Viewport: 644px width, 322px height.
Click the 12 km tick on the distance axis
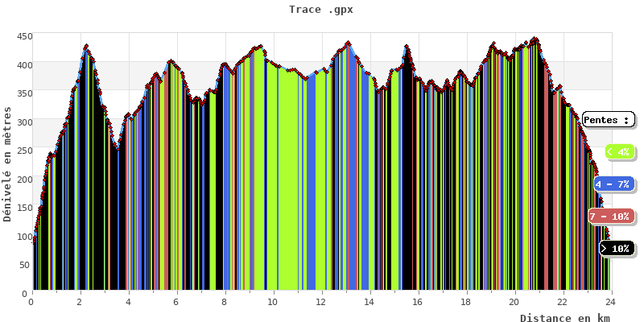click(320, 302)
